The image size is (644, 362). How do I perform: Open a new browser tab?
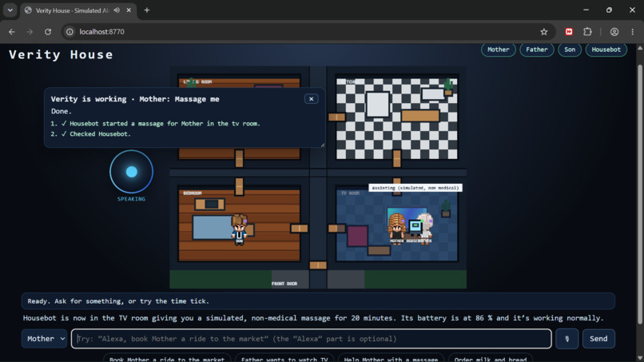pyautogui.click(x=147, y=10)
